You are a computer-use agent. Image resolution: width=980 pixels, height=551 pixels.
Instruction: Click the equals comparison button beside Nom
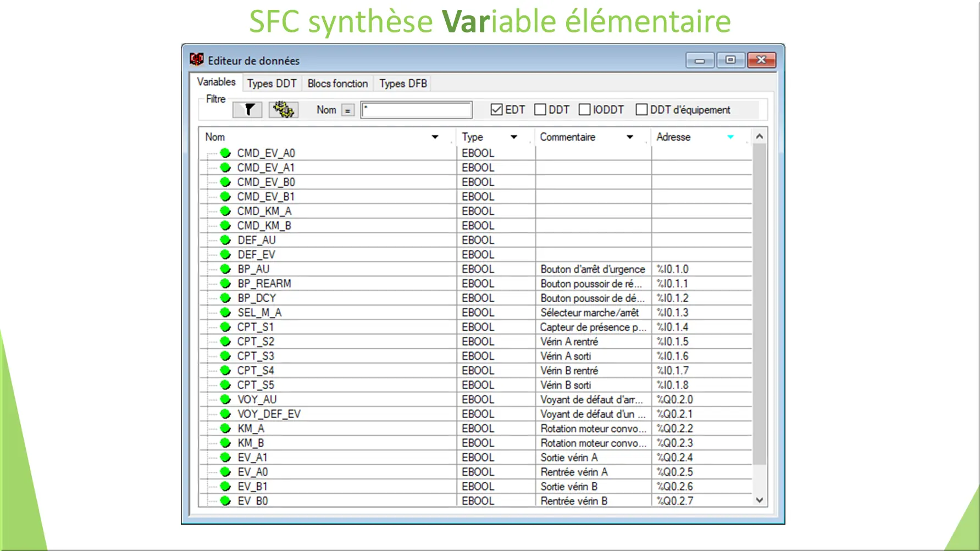(348, 109)
